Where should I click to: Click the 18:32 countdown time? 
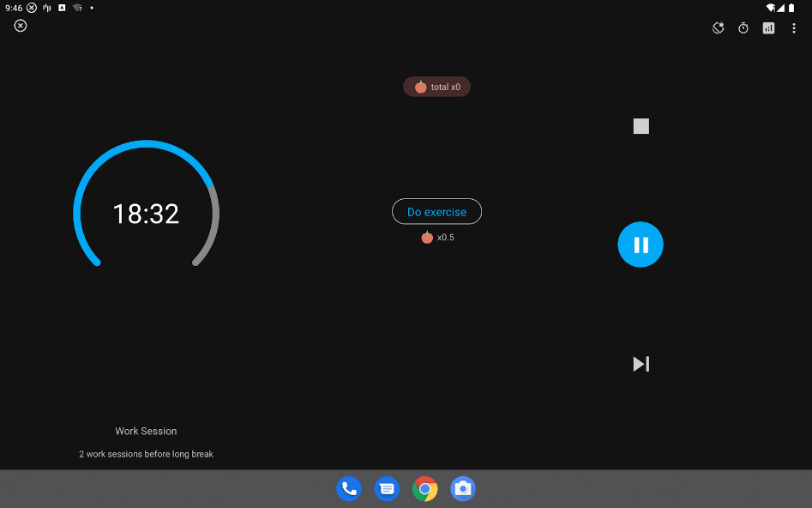(x=146, y=214)
